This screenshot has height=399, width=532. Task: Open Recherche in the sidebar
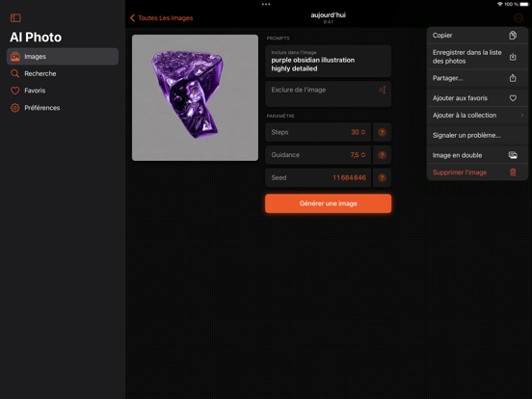pos(63,73)
